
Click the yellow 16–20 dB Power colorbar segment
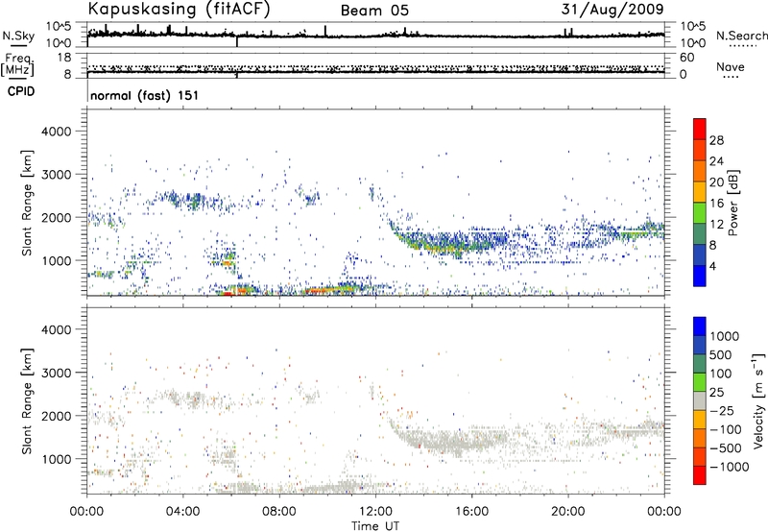[700, 192]
